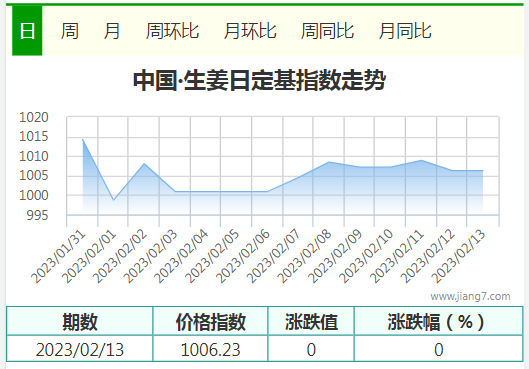
Task: Switch to the 周 weekly tab
Action: coord(70,31)
